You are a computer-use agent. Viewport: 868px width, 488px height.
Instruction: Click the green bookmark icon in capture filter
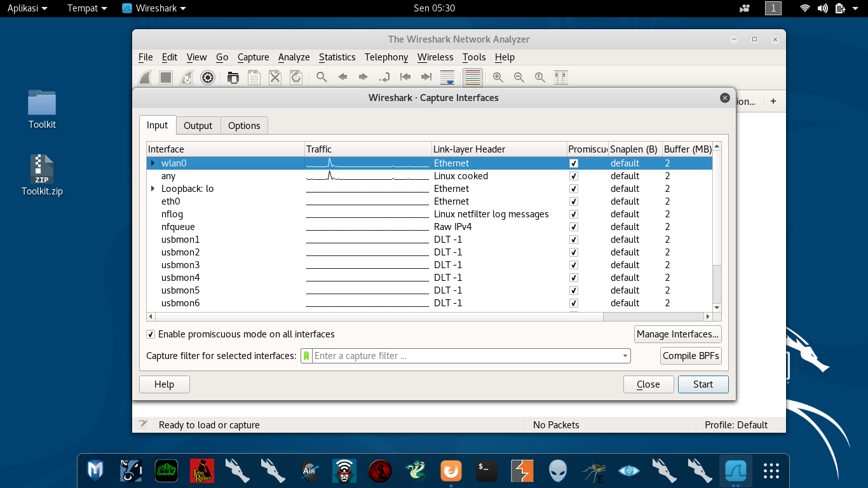(x=306, y=356)
